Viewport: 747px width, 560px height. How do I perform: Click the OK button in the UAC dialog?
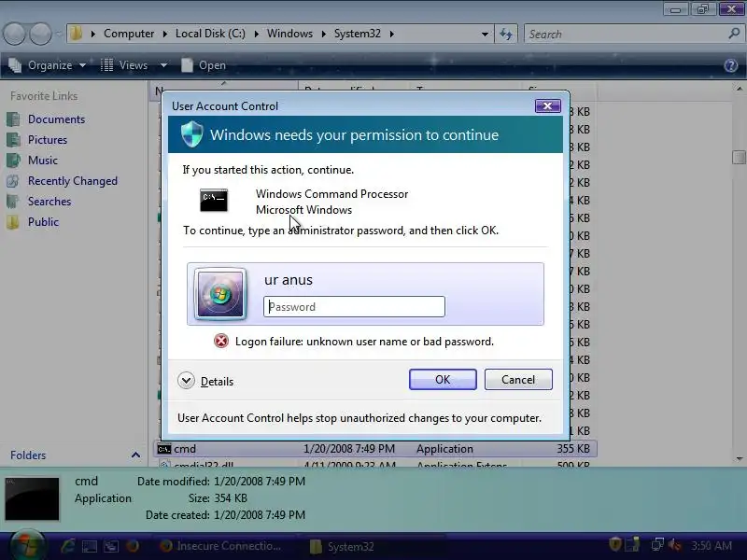tap(443, 379)
